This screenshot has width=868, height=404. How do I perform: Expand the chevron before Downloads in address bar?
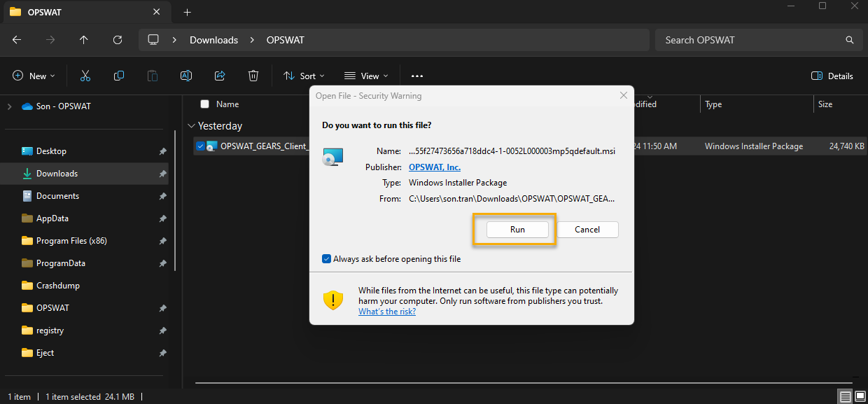pos(174,40)
